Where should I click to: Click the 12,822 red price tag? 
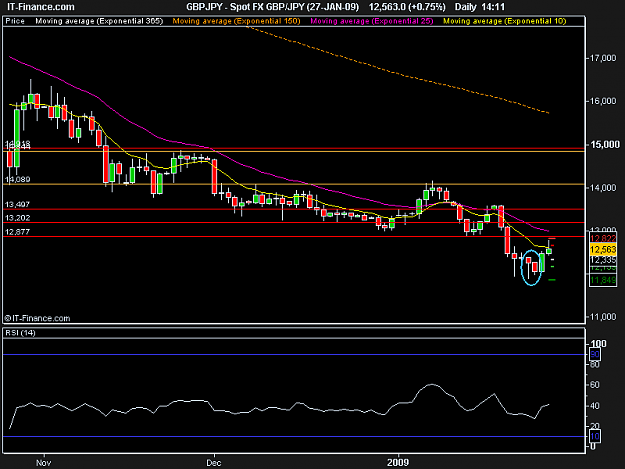603,238
